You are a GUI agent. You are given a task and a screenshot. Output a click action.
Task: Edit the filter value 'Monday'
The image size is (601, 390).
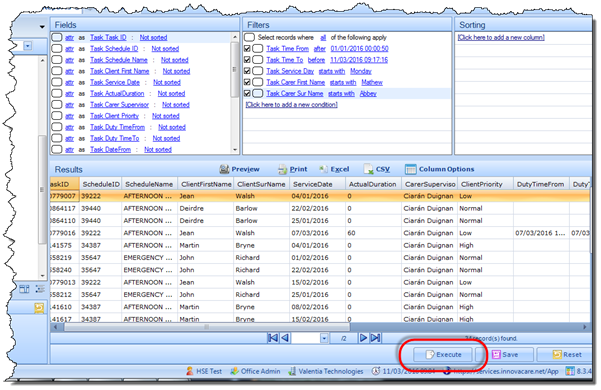[x=361, y=71]
